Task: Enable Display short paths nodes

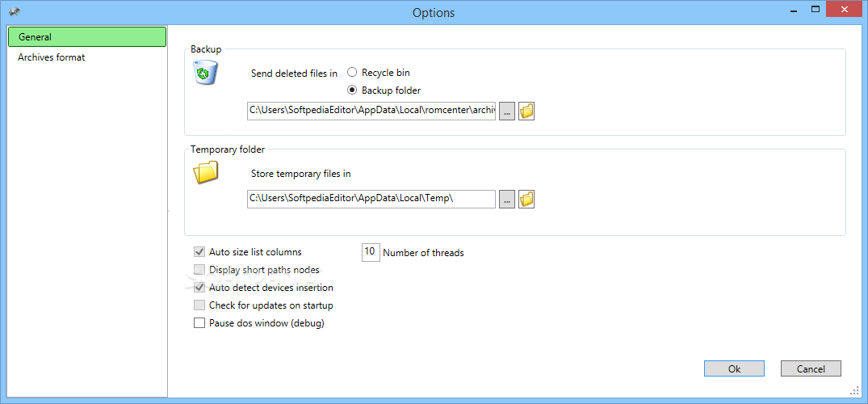Action: pyautogui.click(x=199, y=270)
